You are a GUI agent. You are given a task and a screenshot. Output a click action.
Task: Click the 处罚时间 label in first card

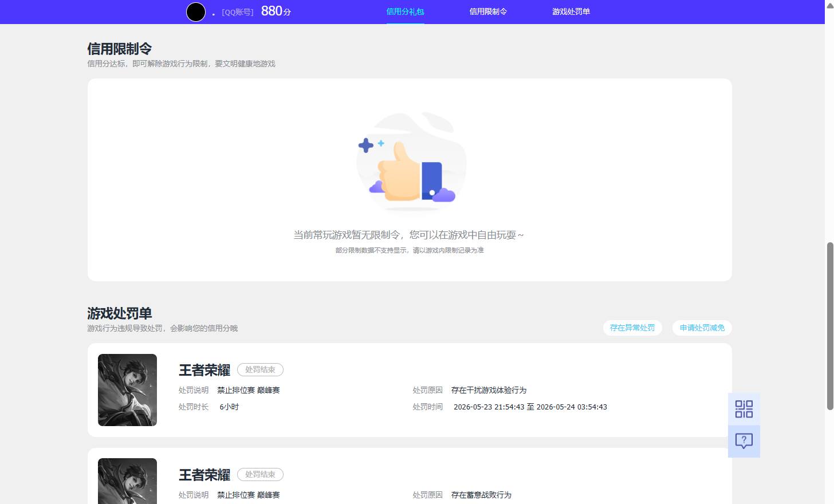428,407
